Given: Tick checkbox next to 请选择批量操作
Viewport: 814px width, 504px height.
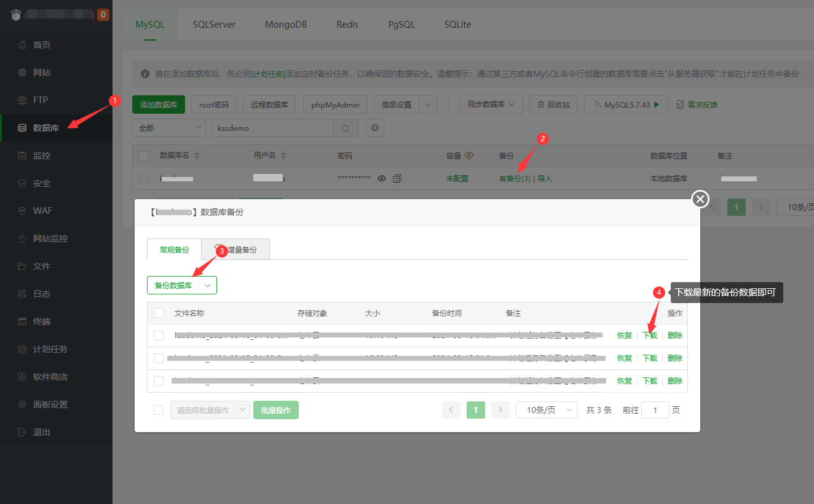Looking at the screenshot, I should (x=159, y=410).
